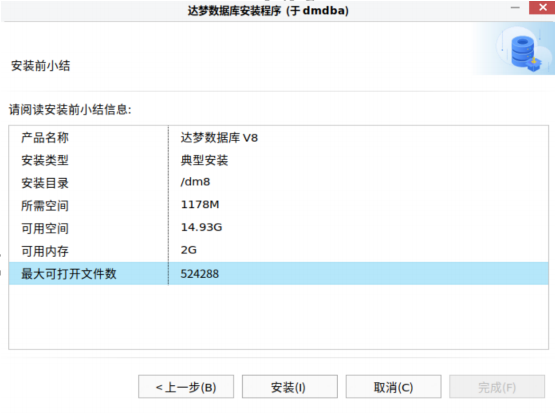Select the 可用空间 row label

click(x=45, y=228)
